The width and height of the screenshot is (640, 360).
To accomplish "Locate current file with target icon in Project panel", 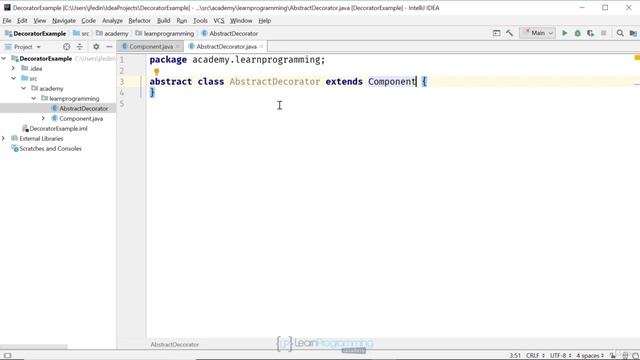I will [67, 47].
